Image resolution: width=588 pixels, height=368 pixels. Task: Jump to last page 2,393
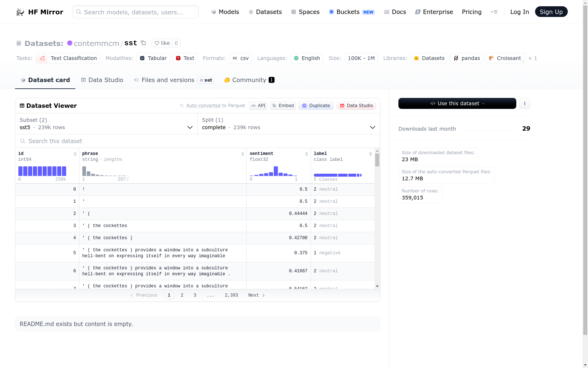tap(231, 295)
